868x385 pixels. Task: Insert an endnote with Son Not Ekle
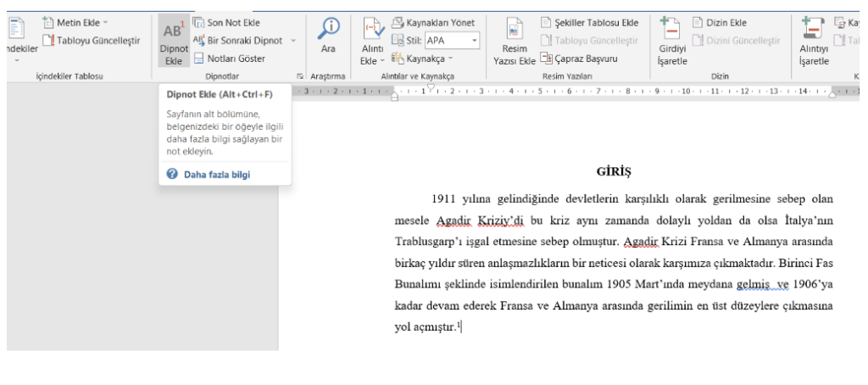(229, 22)
